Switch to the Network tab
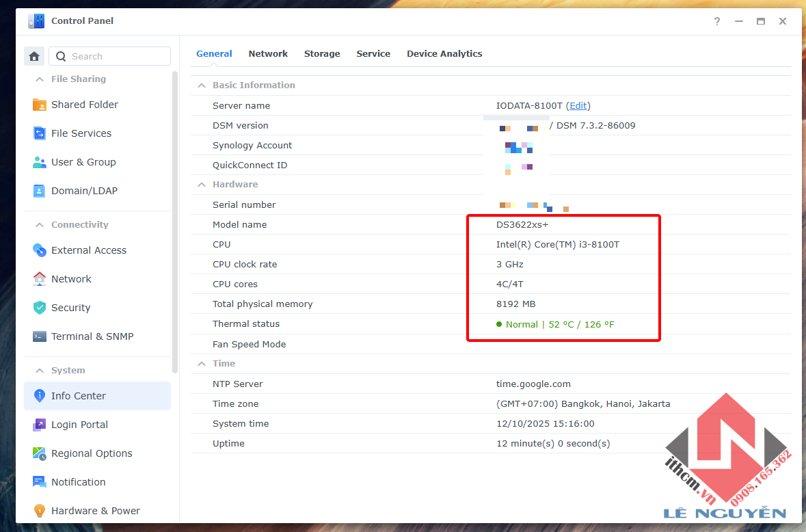 pos(268,53)
